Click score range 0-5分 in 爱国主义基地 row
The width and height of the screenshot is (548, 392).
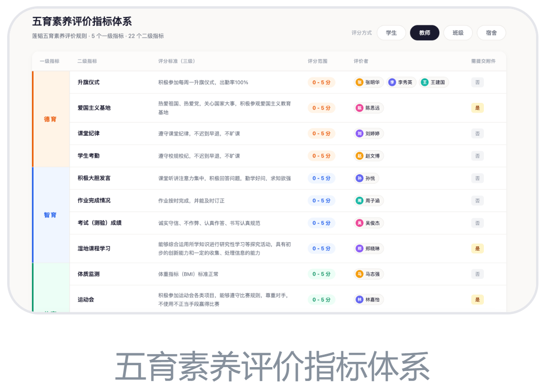pyautogui.click(x=321, y=108)
